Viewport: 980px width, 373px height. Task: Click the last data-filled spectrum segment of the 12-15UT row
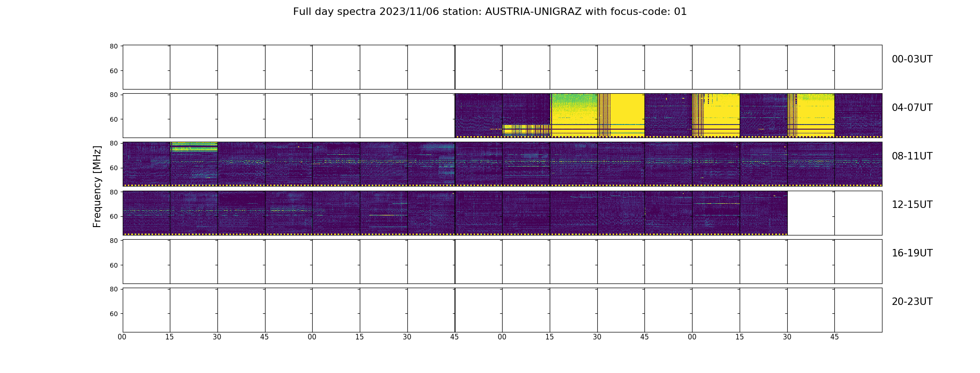point(763,213)
